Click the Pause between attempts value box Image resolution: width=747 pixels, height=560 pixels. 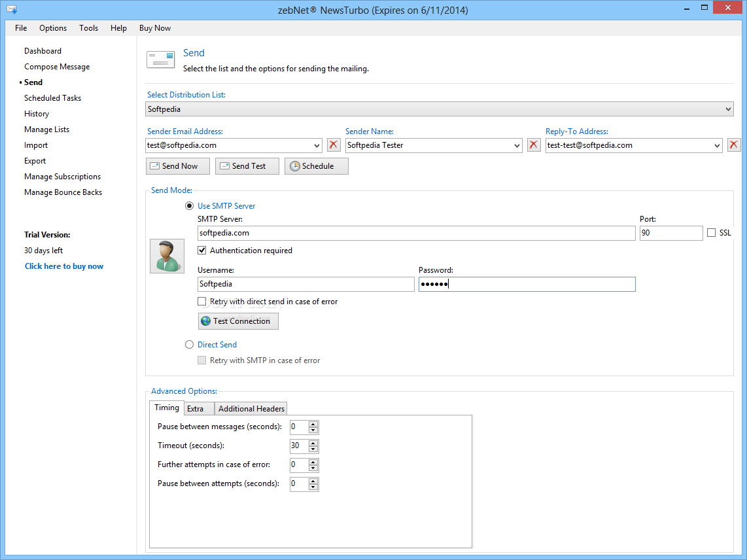[x=299, y=484]
